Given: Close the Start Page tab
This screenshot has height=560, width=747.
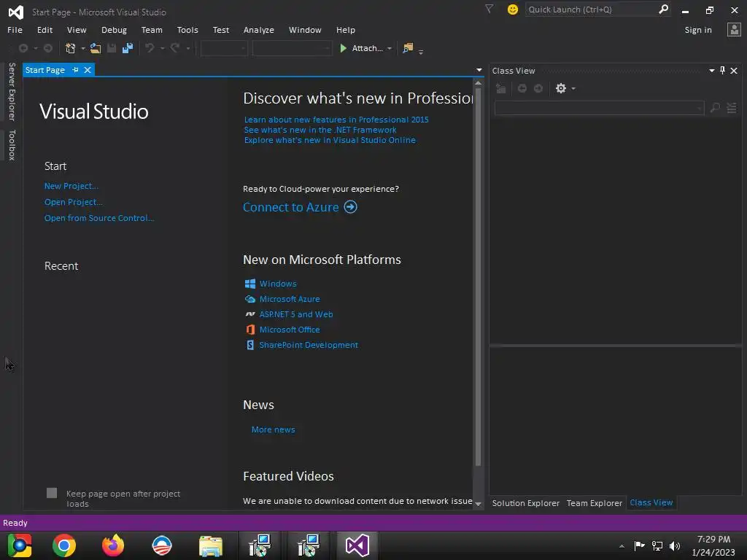Looking at the screenshot, I should pos(88,70).
